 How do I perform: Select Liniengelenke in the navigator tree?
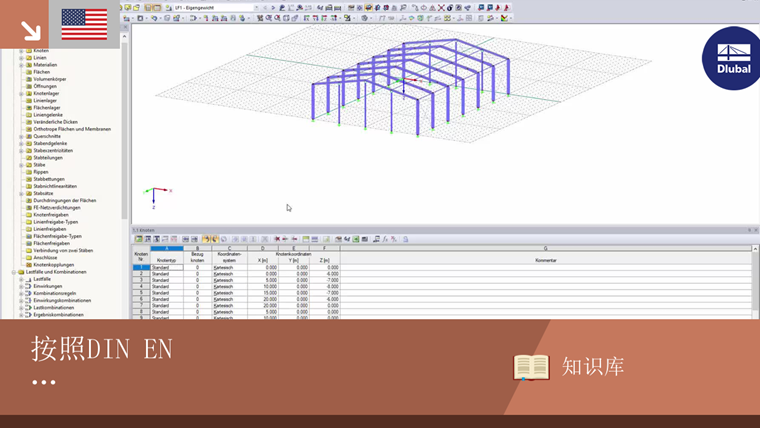pyautogui.click(x=48, y=115)
